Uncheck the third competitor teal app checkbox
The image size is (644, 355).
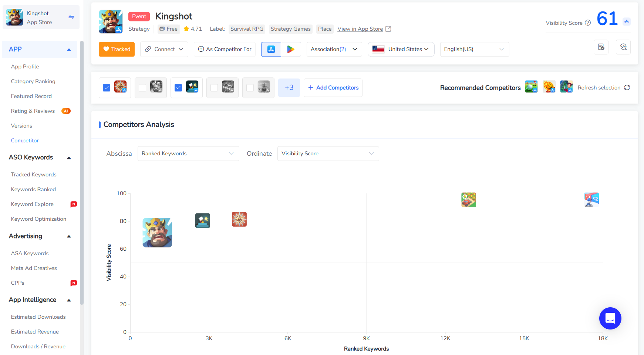[178, 88]
